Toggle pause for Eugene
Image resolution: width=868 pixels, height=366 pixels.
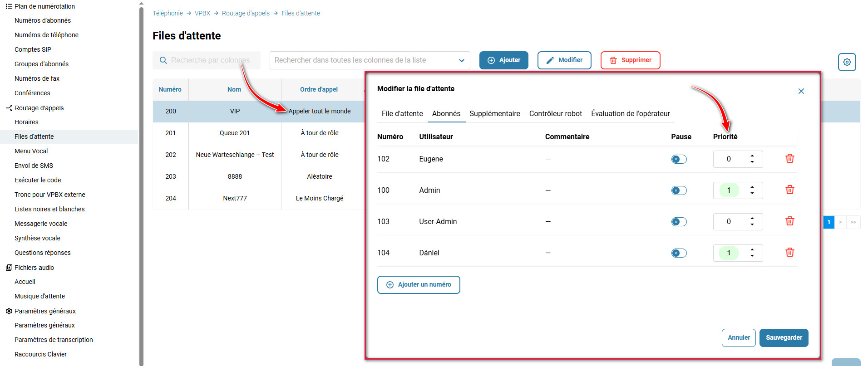679,159
